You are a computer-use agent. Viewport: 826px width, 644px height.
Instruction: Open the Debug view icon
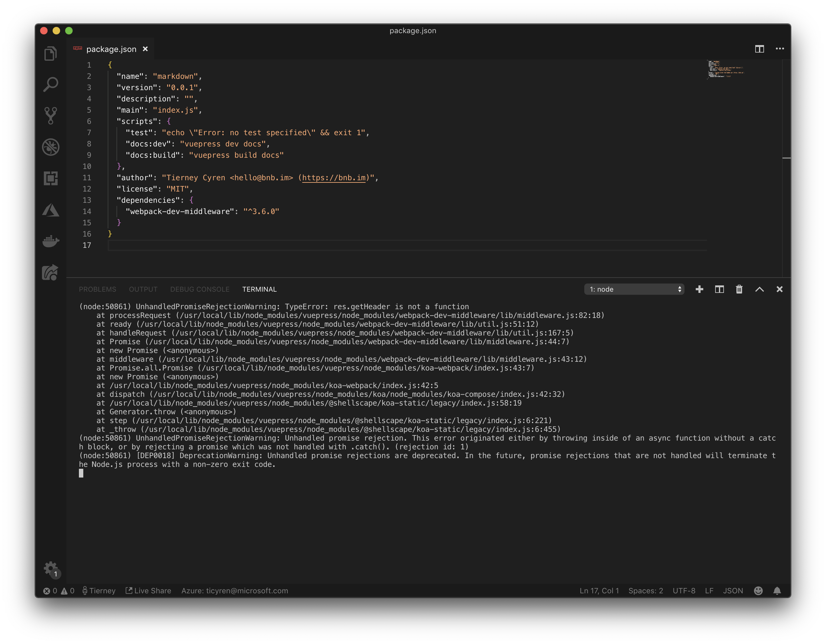click(x=51, y=147)
